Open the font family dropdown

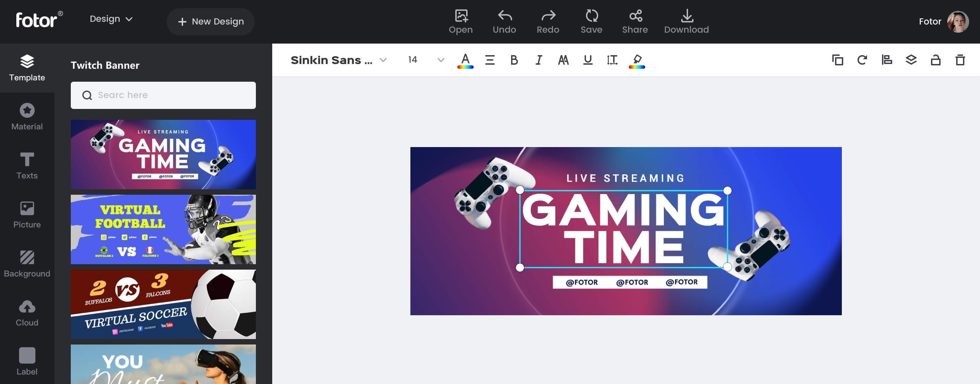[382, 60]
